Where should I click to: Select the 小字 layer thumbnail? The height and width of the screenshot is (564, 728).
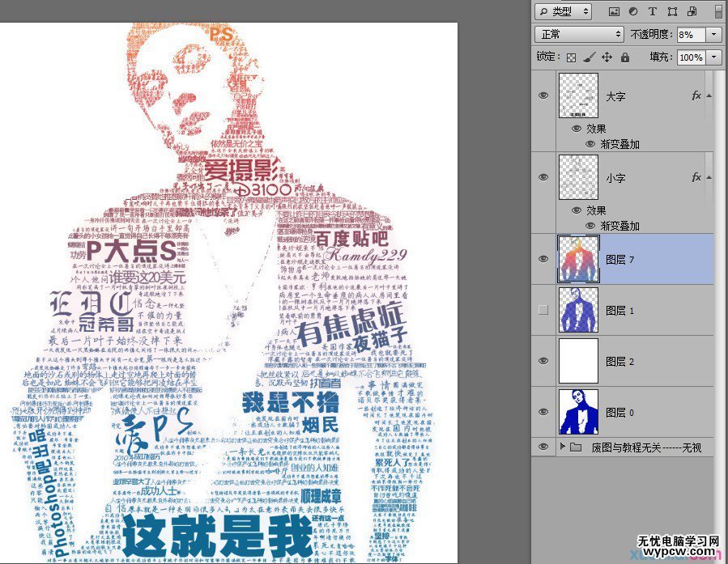(x=578, y=177)
